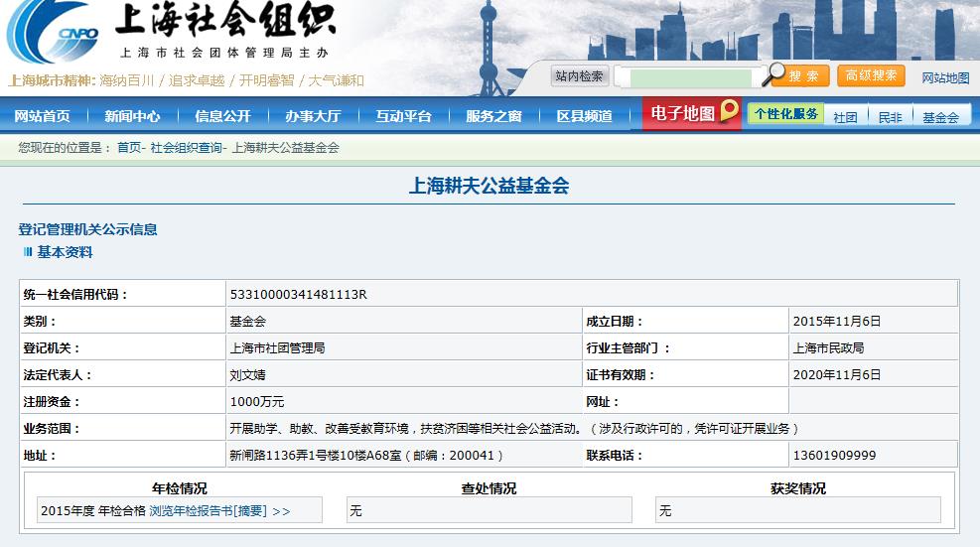980x547 pixels.
Task: Click the page title 上海耕夫公益基金会
Action: [489, 186]
